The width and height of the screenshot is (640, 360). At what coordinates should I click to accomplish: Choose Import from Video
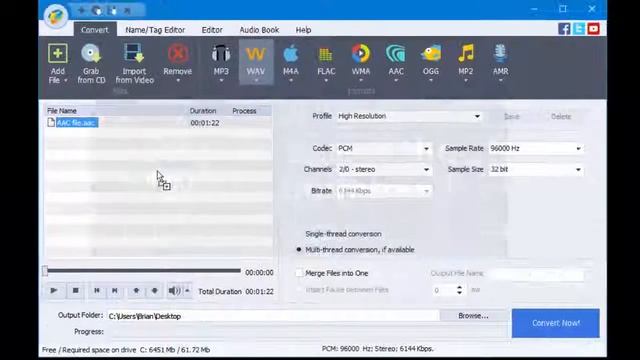click(x=134, y=63)
